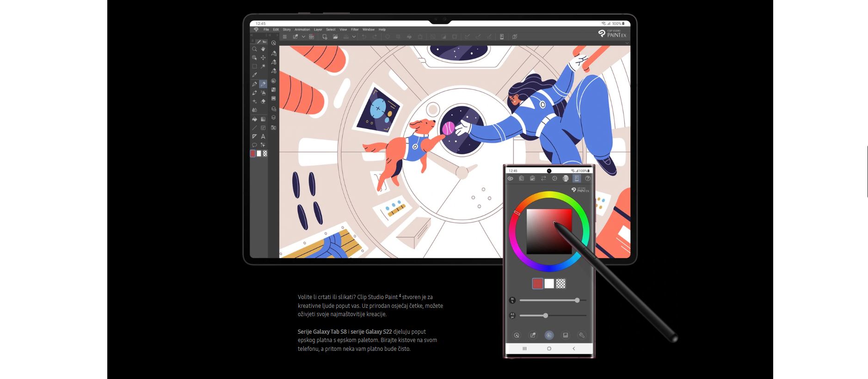Click the swap arrows icon on the phone top bar

click(544, 178)
